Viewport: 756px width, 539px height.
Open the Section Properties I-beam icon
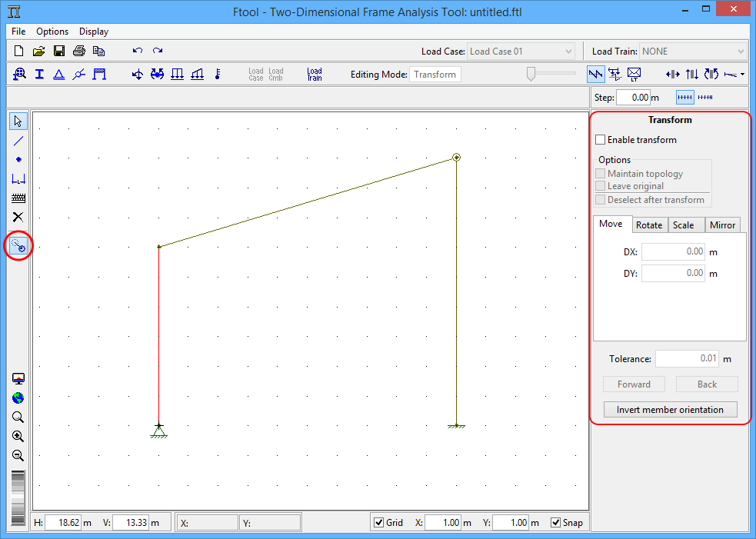coord(39,75)
